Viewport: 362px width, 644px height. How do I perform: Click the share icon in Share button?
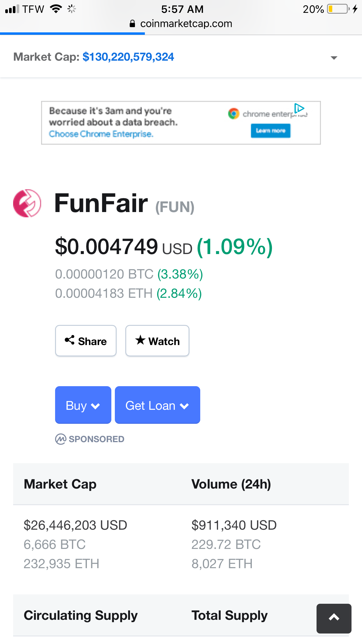coord(70,340)
